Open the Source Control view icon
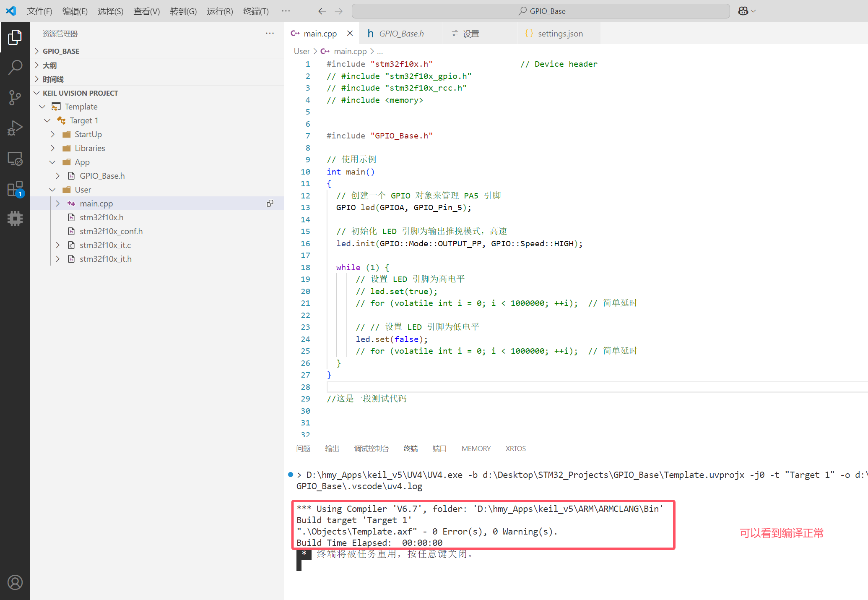The image size is (868, 600). [15, 98]
